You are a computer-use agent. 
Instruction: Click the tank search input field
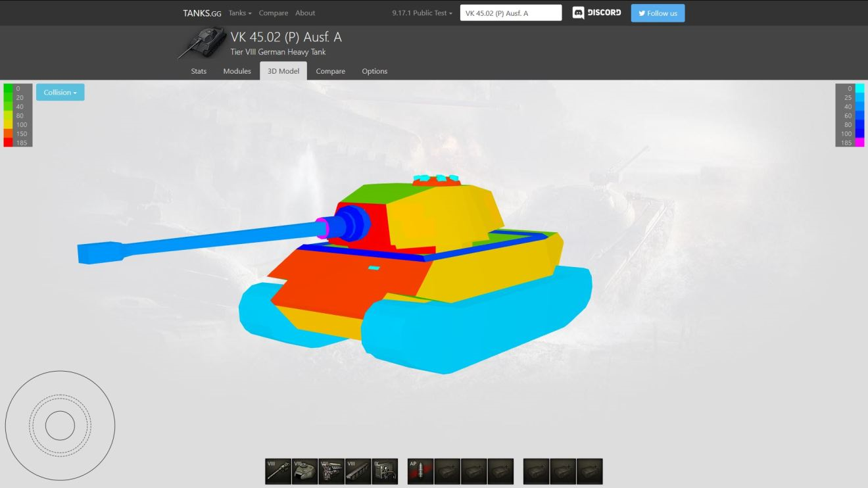click(x=511, y=13)
